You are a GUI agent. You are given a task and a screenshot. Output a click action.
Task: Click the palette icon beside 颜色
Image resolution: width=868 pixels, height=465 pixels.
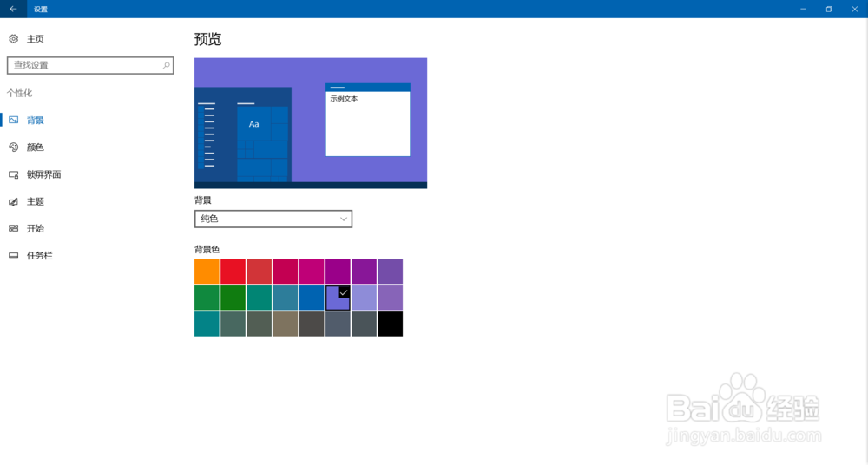coord(13,147)
